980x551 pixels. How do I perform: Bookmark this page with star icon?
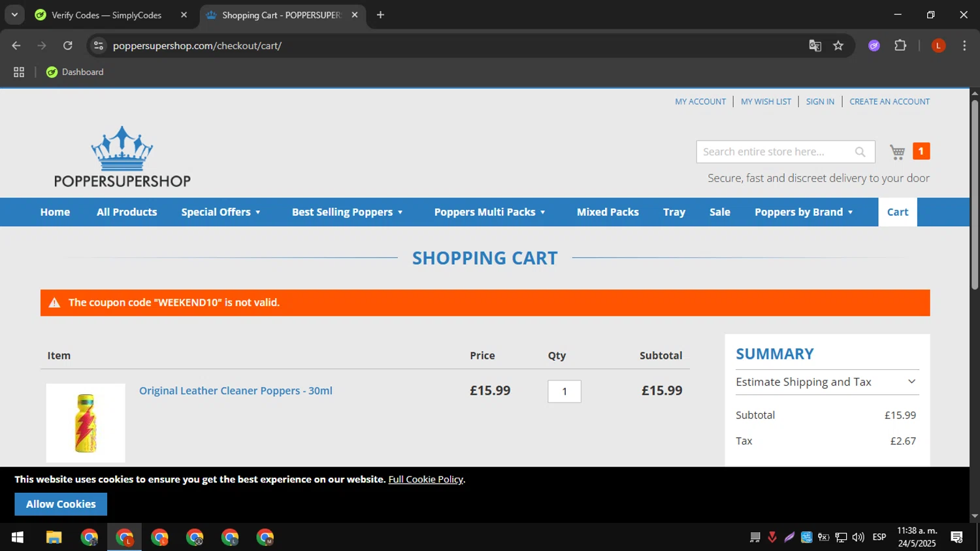(x=838, y=46)
